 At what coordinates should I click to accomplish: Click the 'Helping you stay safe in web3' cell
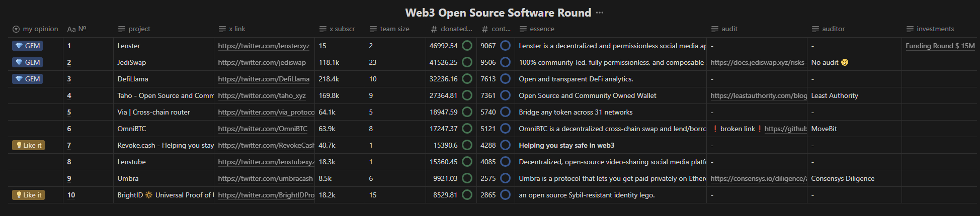pos(611,145)
